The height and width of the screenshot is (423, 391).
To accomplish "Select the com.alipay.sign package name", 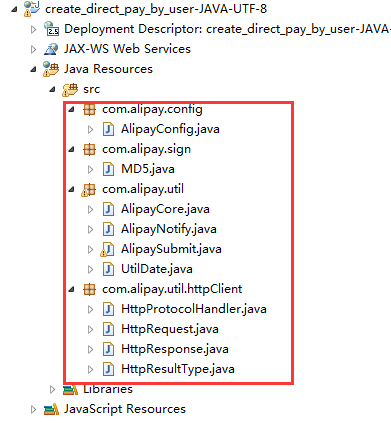I will 146,150.
